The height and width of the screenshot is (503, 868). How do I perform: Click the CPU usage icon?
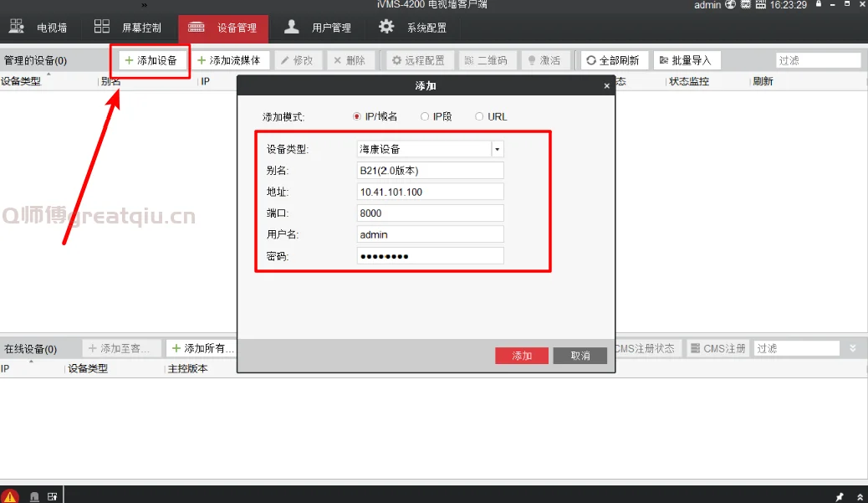[745, 5]
